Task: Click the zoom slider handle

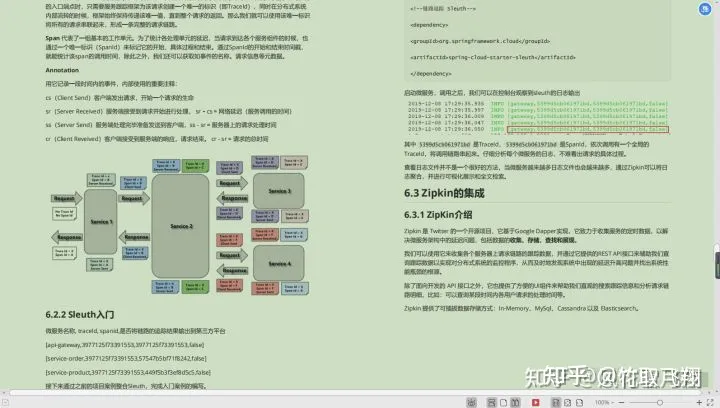Action: 660,402
